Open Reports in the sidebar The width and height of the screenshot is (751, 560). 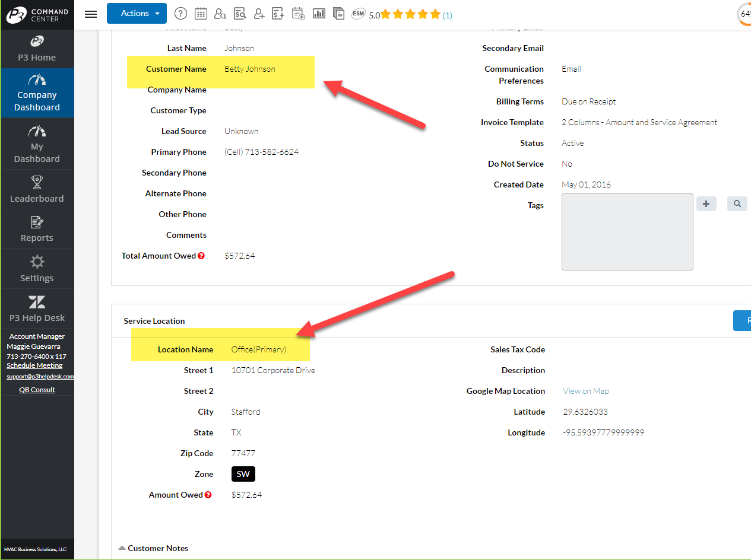tap(37, 229)
